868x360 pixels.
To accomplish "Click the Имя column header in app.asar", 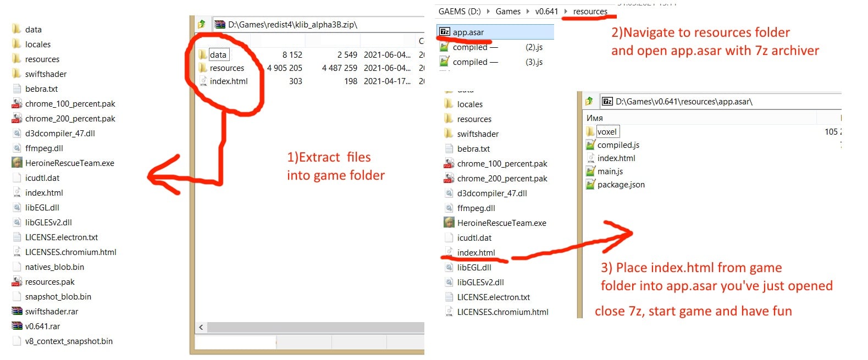I will pos(595,118).
